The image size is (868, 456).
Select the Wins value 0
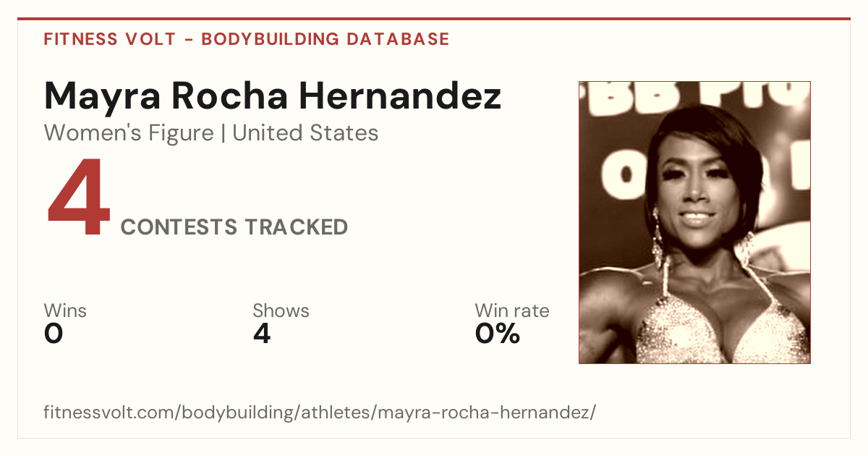[x=54, y=334]
